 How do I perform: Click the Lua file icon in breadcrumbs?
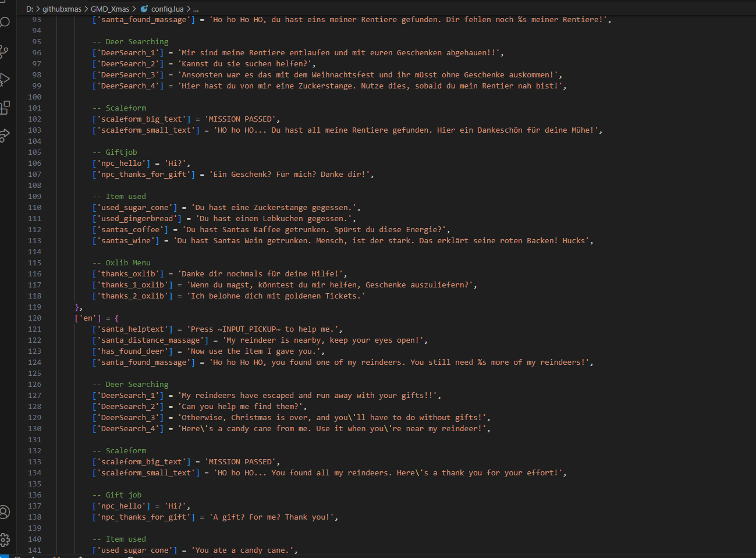pyautogui.click(x=144, y=9)
